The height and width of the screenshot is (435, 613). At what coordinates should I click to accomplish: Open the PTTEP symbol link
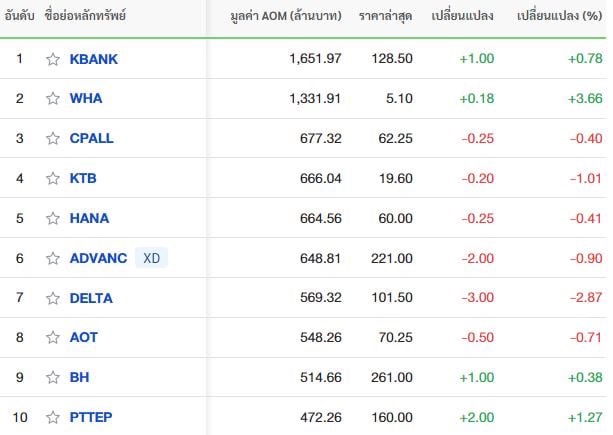[x=91, y=417]
